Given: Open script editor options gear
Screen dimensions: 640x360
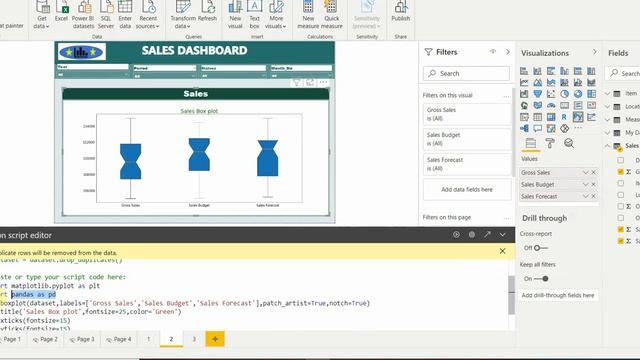Looking at the screenshot, I should click(x=472, y=235).
